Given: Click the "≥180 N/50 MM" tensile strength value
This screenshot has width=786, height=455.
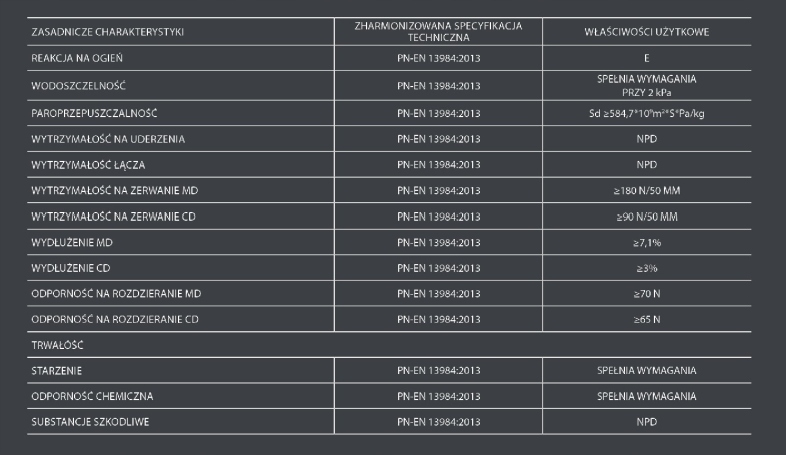Looking at the screenshot, I should tap(647, 190).
